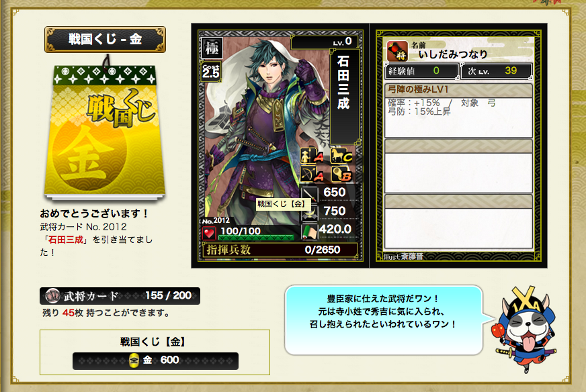This screenshot has height=392, width=586.
Task: Click the 極 rarity badge icon
Action: [x=212, y=48]
